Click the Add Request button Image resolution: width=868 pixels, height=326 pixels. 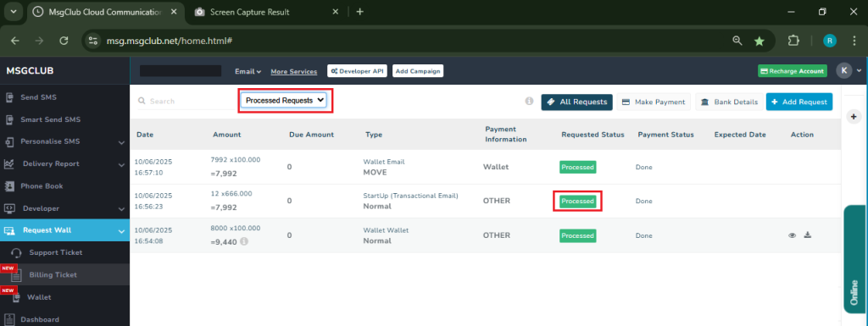[799, 102]
